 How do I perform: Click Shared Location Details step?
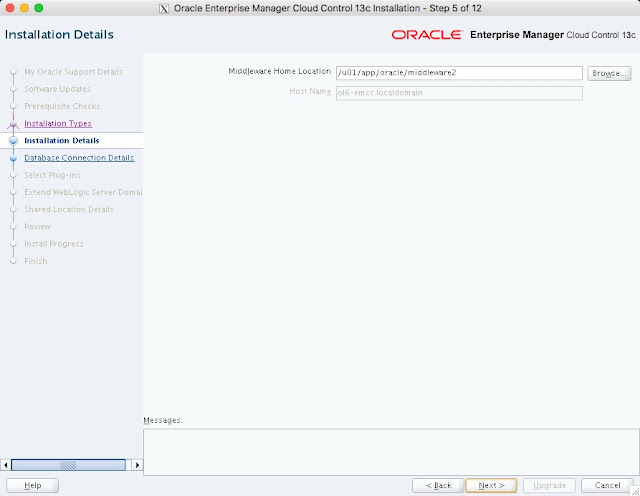pyautogui.click(x=69, y=209)
